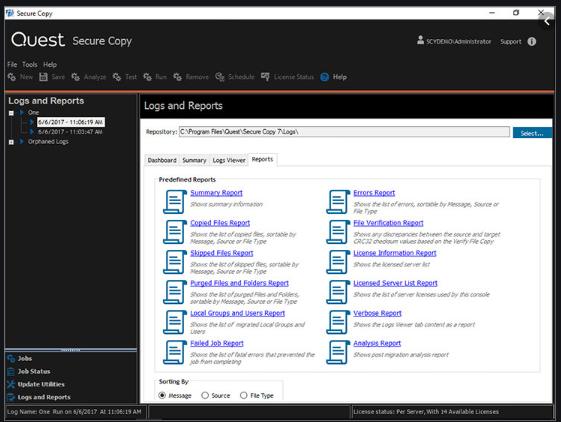Image resolution: width=561 pixels, height=422 pixels.
Task: Open the Errors Report link
Action: click(374, 193)
